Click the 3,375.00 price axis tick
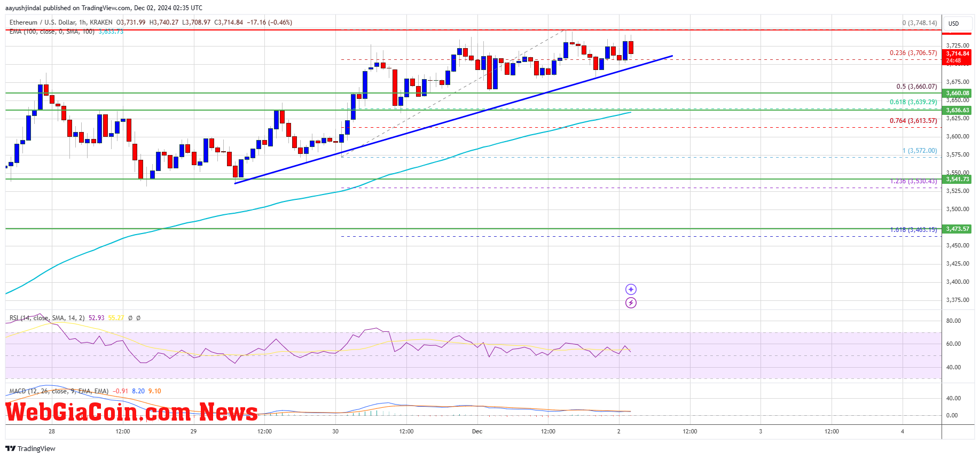 coord(958,300)
